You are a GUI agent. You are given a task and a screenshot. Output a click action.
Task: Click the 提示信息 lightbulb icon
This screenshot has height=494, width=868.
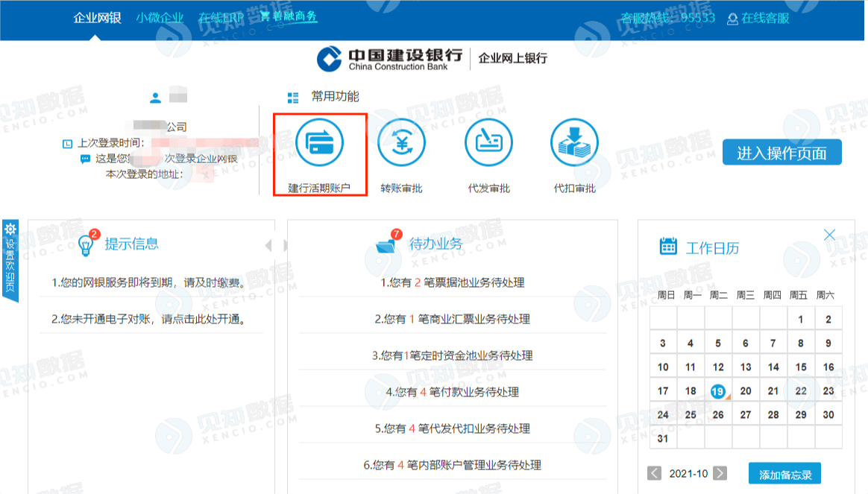(87, 244)
